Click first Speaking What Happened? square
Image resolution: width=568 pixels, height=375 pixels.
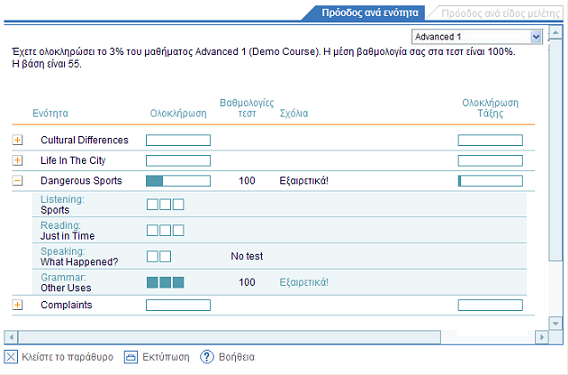pos(152,256)
